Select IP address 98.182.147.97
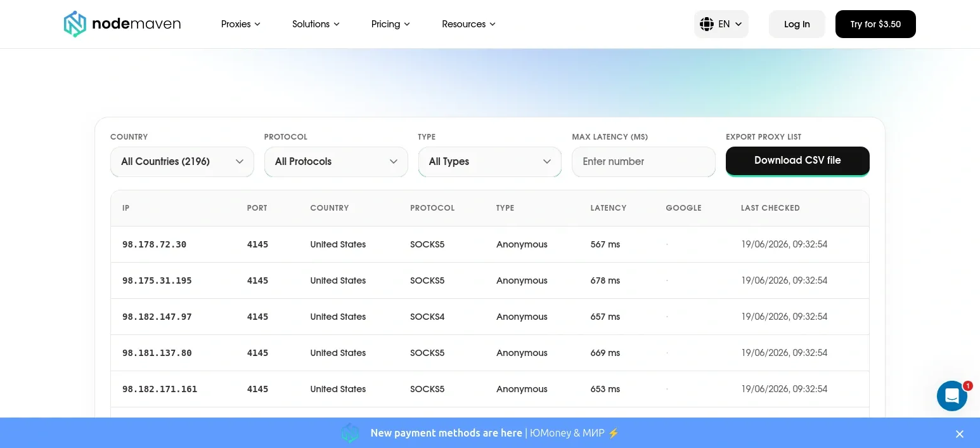980x448 pixels. click(157, 317)
